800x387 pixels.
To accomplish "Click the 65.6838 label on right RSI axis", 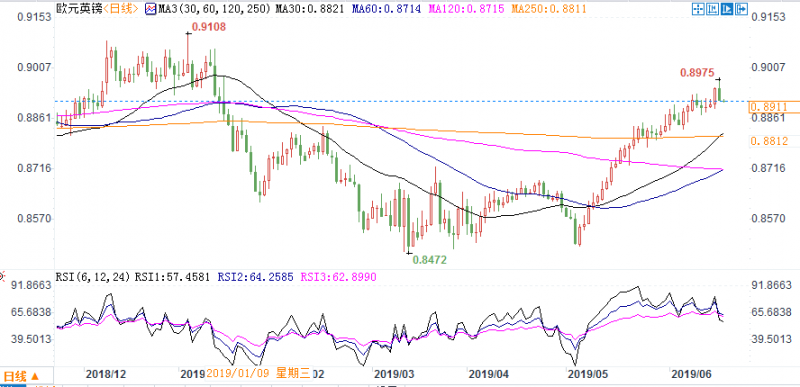I will [772, 312].
